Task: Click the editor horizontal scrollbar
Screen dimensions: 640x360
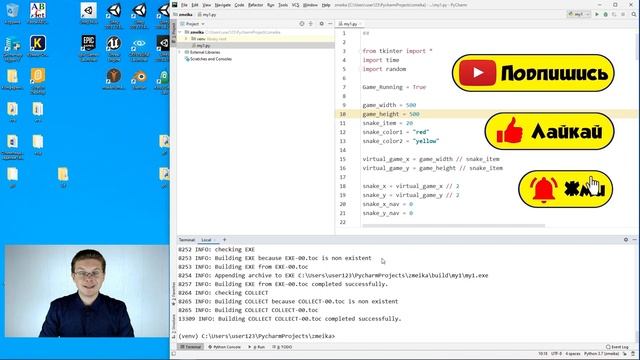Action: [x=453, y=225]
